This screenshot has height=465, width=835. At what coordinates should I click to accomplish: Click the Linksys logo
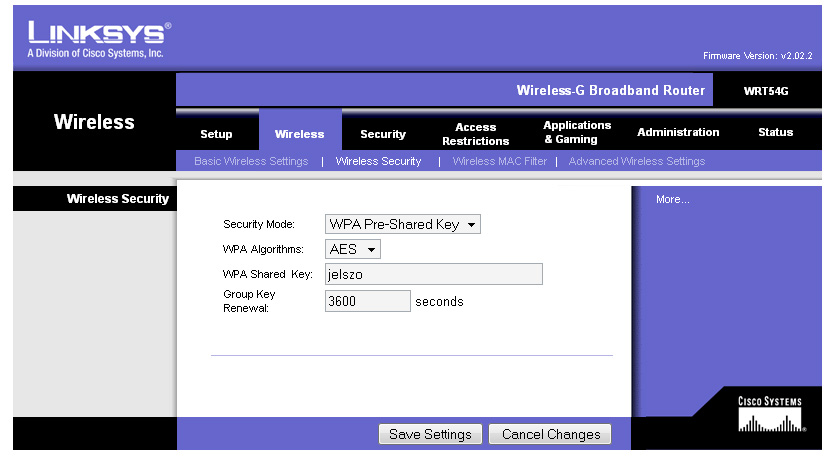pos(99,39)
